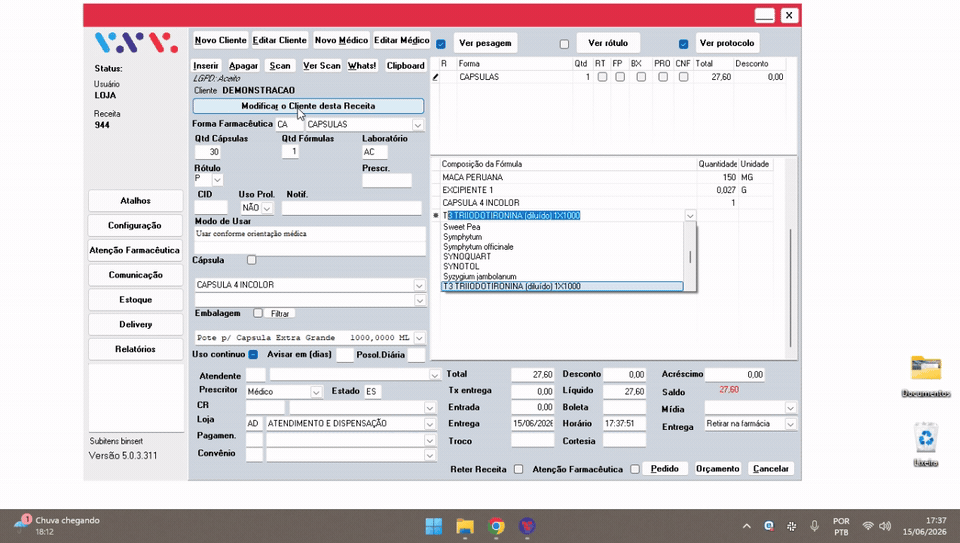Check RT box on CAPSULAS row
The image size is (960, 543).
[602, 77]
